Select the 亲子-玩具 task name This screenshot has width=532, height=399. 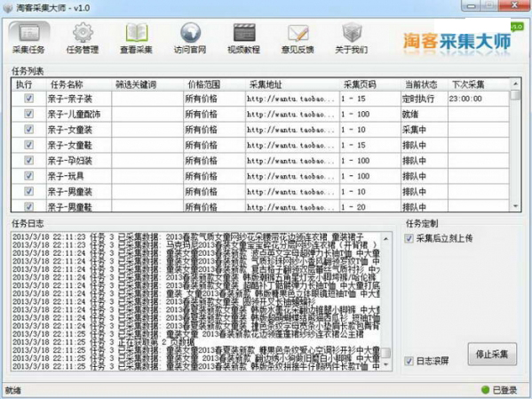coord(66,176)
